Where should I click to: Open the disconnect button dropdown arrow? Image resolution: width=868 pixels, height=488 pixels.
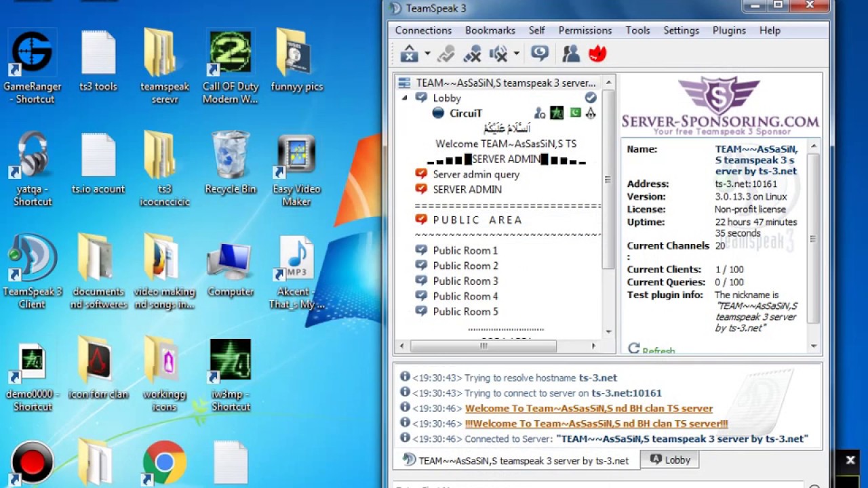click(427, 54)
